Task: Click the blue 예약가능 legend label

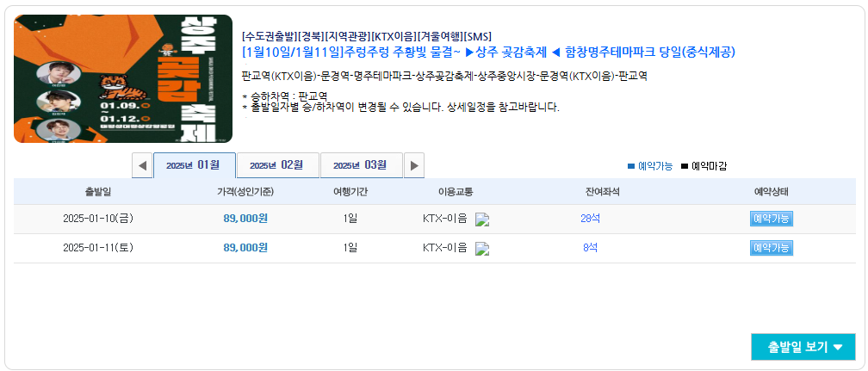Action: click(x=655, y=166)
